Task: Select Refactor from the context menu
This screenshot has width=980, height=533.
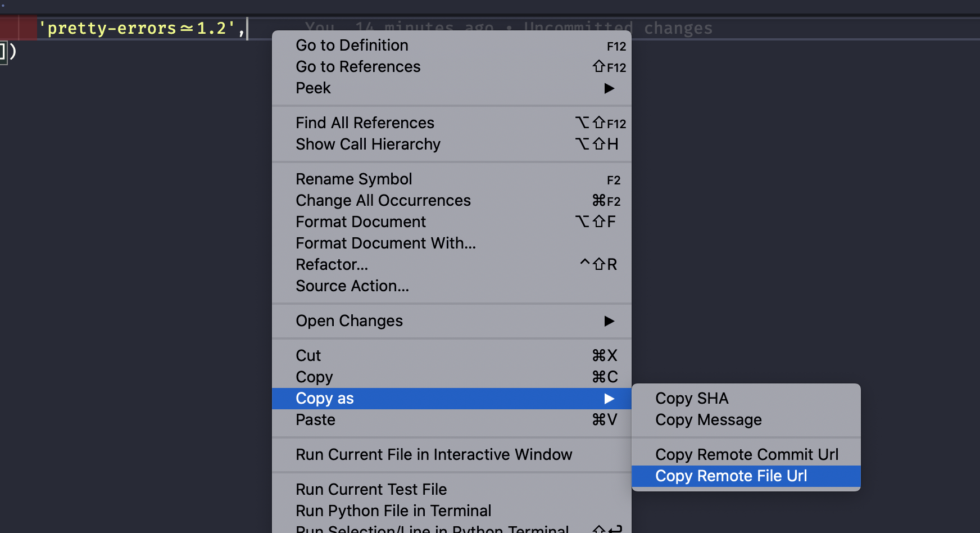Action: 332,264
